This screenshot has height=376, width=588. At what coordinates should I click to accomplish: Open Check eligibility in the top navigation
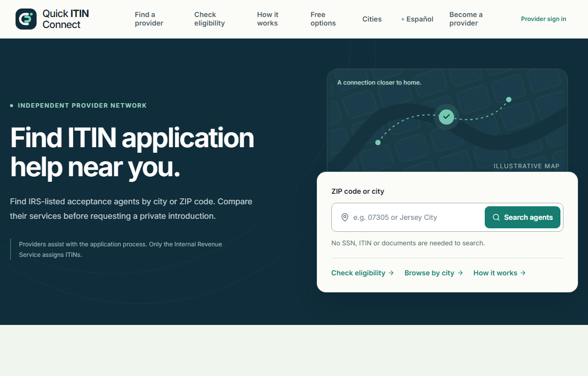click(x=209, y=19)
